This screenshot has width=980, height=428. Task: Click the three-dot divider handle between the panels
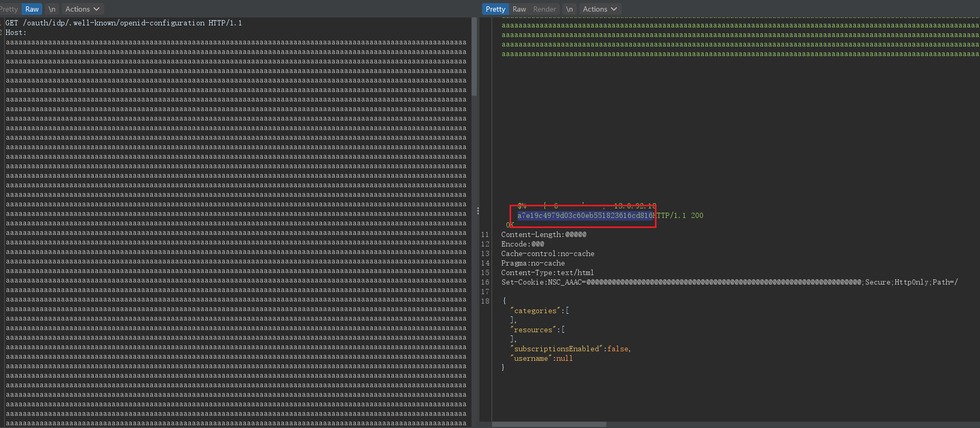[478, 211]
